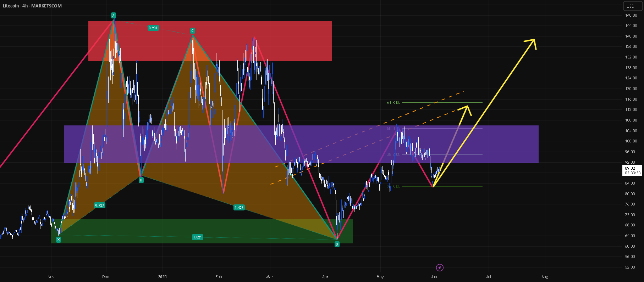Select the point A pattern marker
Image resolution: width=644 pixels, height=282 pixels.
114,16
